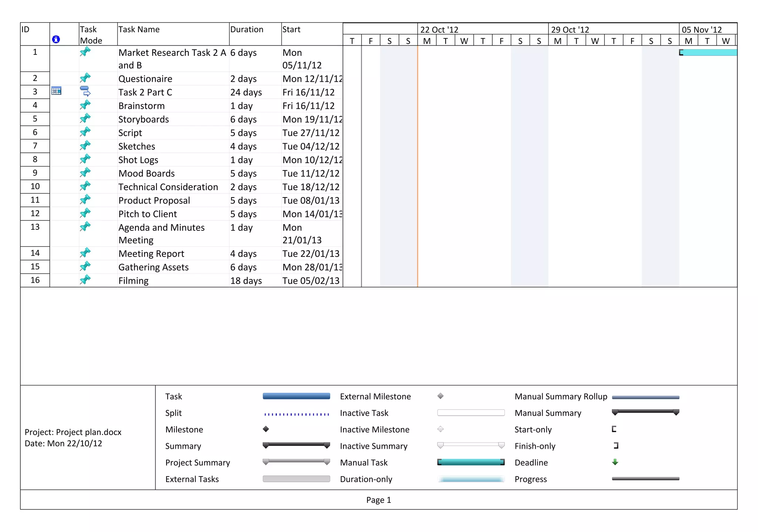This screenshot has width=758, height=532.
Task: Click auto-schedule mode icon for Task 2 Part C
Action: tap(85, 91)
